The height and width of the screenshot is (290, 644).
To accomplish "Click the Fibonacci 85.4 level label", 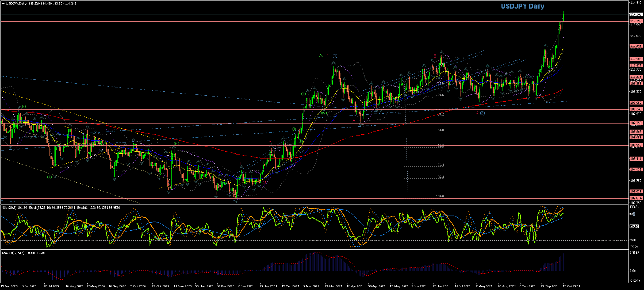I will [441, 177].
